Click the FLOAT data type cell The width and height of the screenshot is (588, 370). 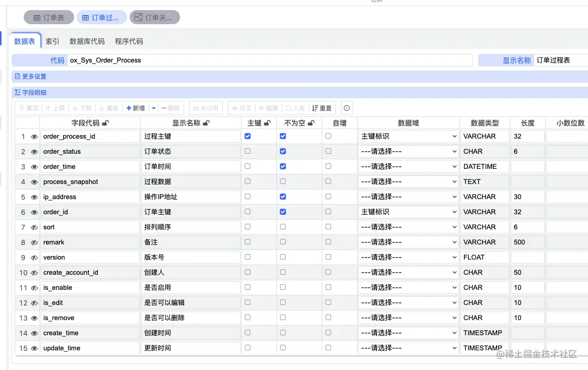[x=485, y=257]
